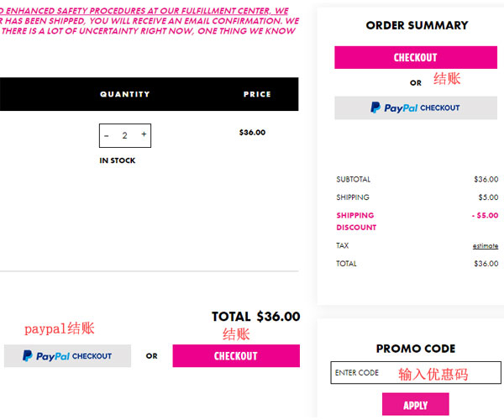Increase quantity with the plus stepper
The width and height of the screenshot is (504, 420).
pos(144,134)
